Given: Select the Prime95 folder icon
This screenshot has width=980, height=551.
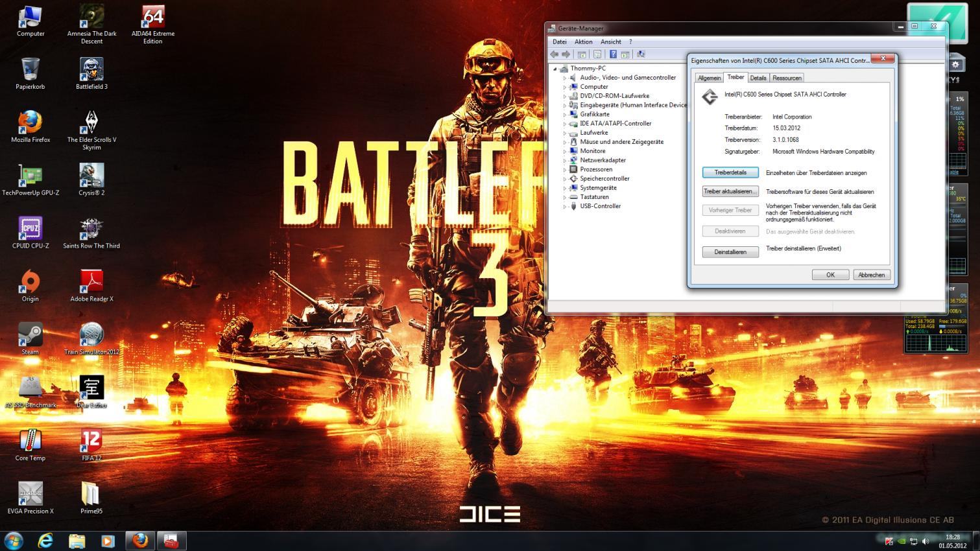Looking at the screenshot, I should pyautogui.click(x=91, y=498).
